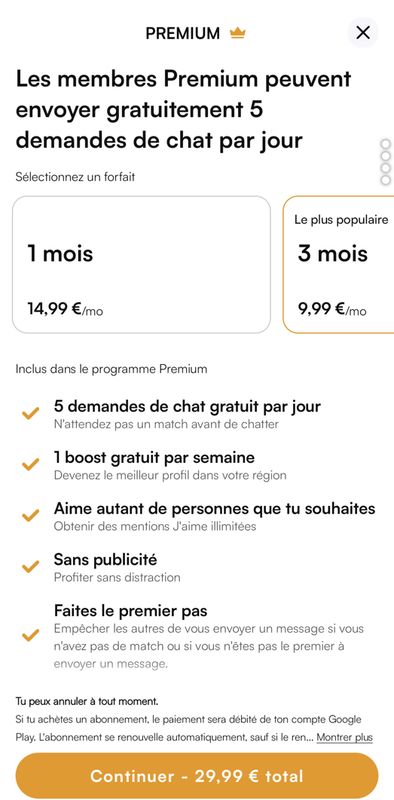Click checkmark beside 1 boost gratuit
This screenshot has width=394, height=800.
point(31,464)
